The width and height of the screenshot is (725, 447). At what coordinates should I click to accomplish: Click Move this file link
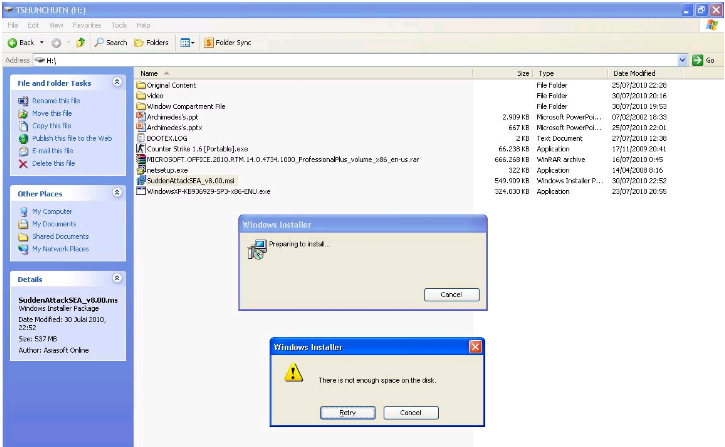[x=52, y=113]
